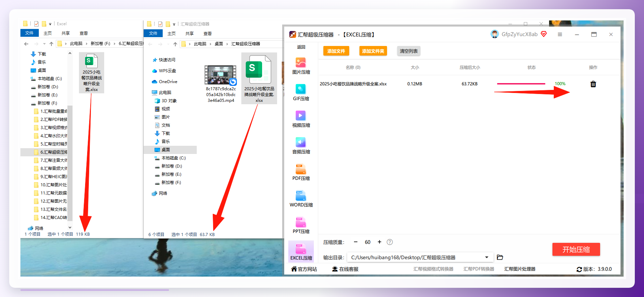Choose the WORD压缩 tool in sidebar
The height and width of the screenshot is (297, 644).
301,199
